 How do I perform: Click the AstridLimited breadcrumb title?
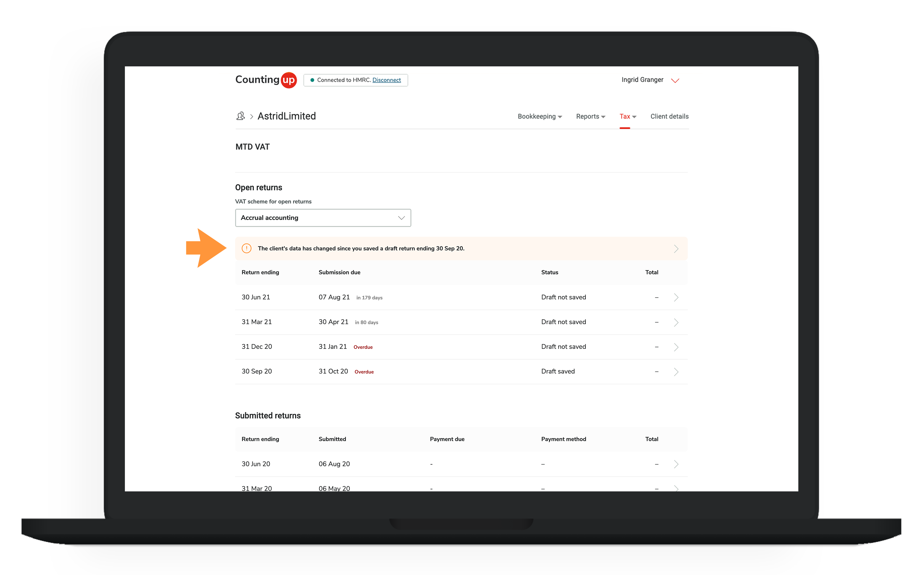[286, 116]
